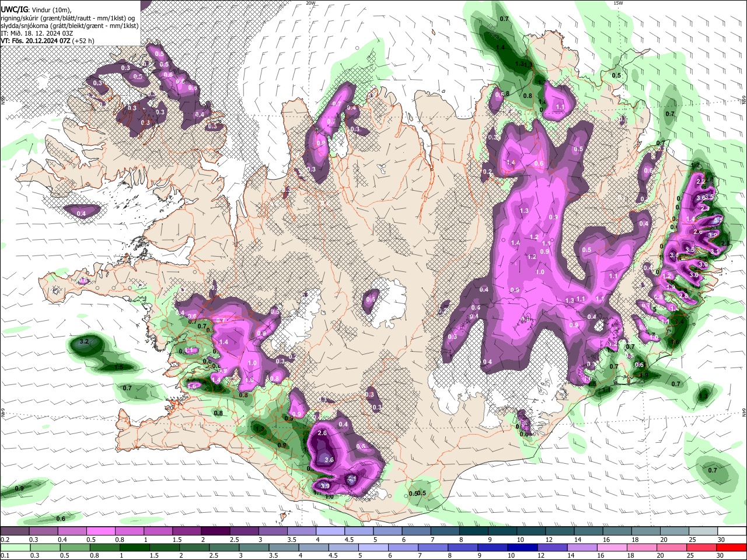Pick lower legend bright red swatch after 30
The width and height of the screenshot is (747, 560).
click(732, 548)
